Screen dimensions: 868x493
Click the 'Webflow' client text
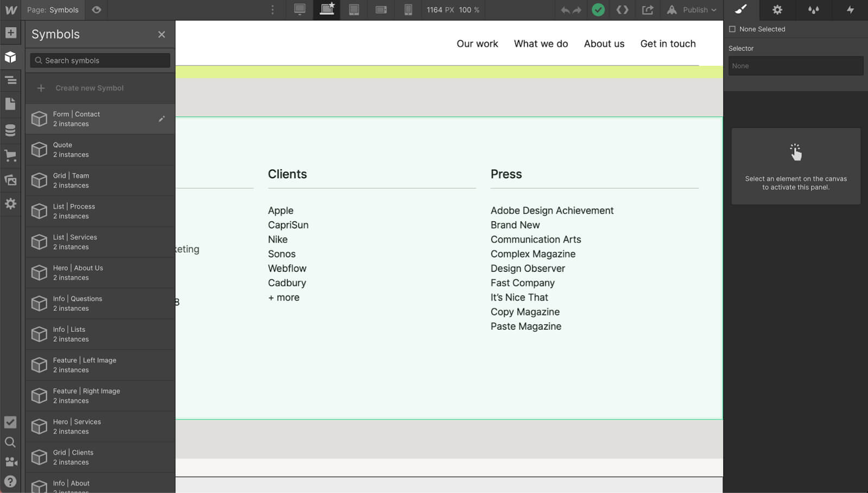[287, 268]
